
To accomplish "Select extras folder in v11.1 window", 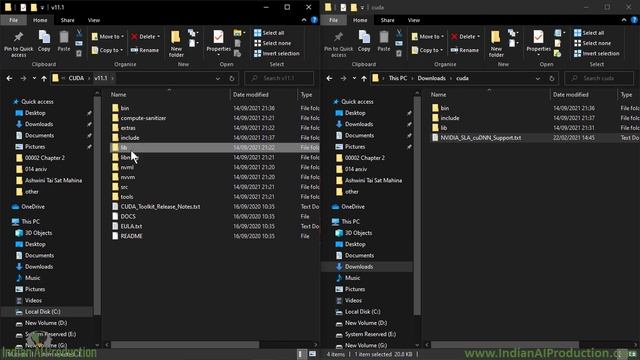I will [128, 128].
